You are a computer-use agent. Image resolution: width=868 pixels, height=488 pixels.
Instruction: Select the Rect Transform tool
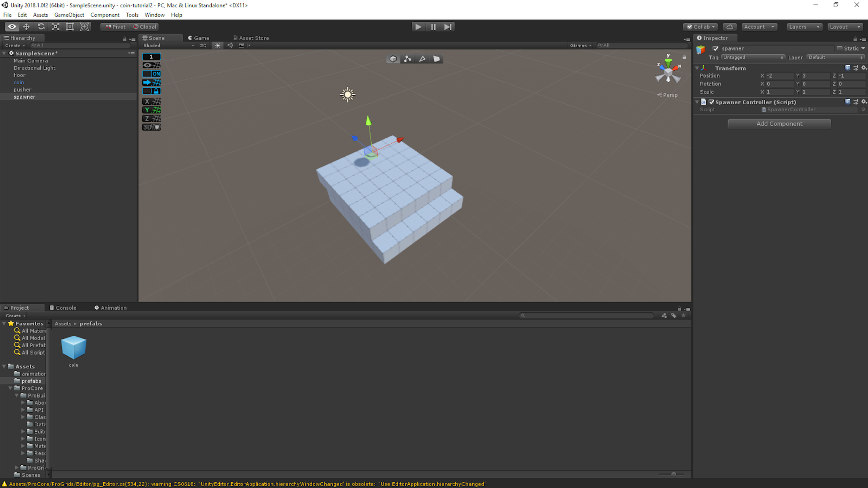point(70,26)
